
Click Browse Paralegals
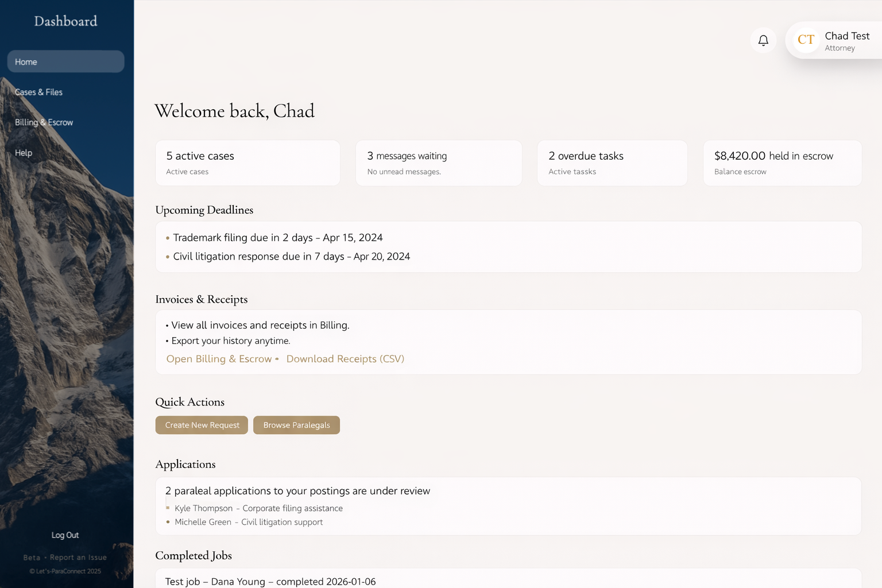[x=296, y=425]
